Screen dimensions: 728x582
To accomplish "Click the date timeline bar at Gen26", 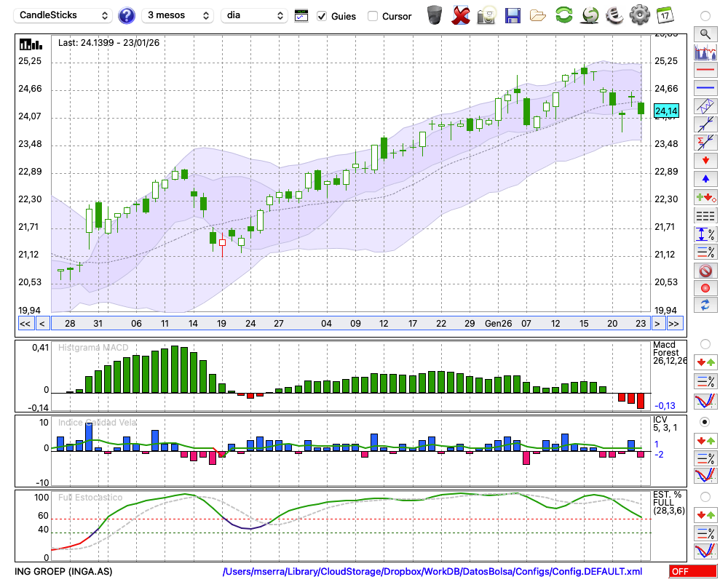I will [497, 324].
